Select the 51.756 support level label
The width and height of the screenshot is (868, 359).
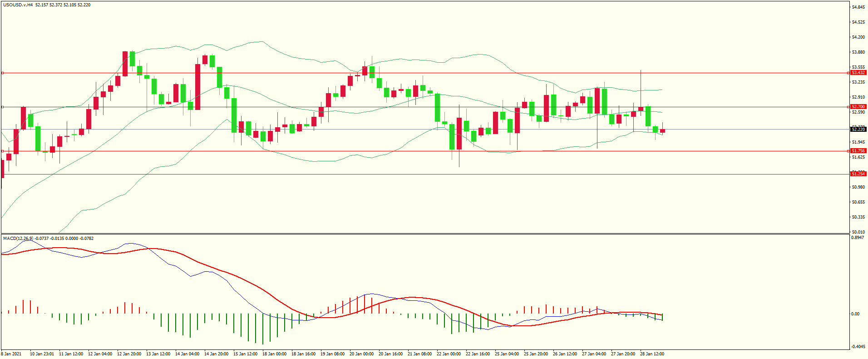pos(858,151)
